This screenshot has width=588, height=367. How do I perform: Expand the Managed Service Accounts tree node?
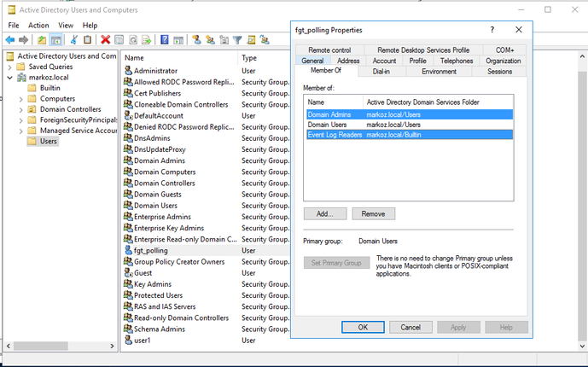coord(21,131)
